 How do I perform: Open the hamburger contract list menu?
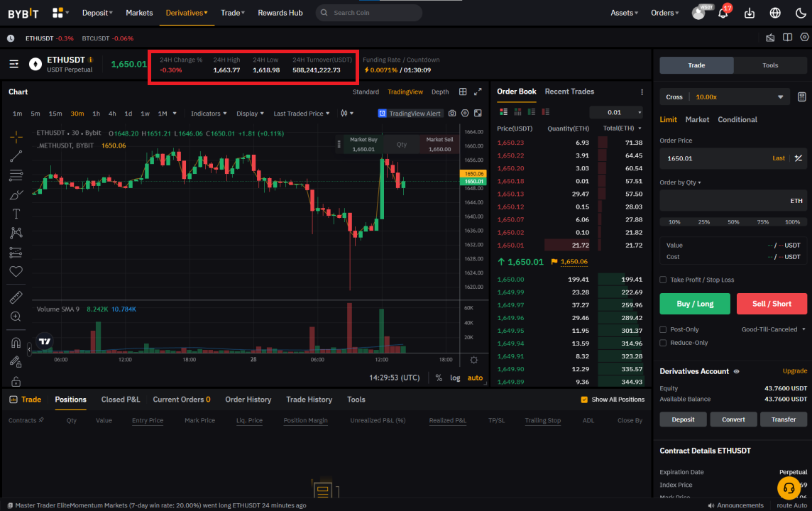pyautogui.click(x=14, y=64)
